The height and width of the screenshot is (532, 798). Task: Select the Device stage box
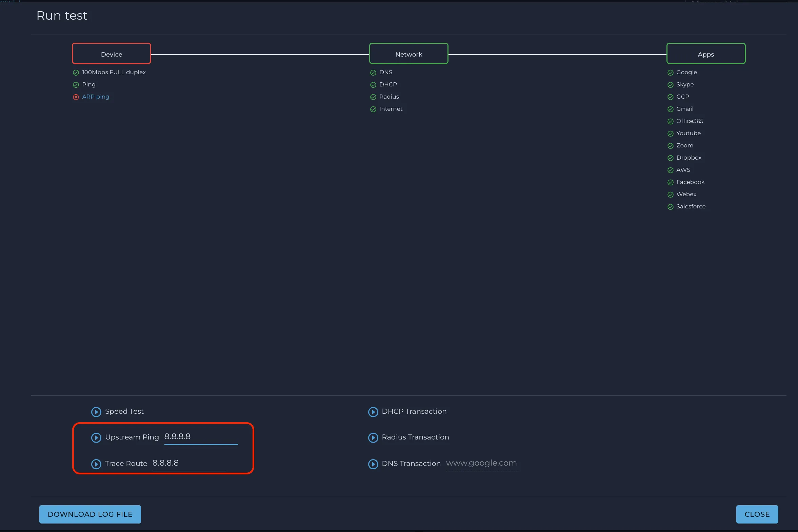click(111, 54)
